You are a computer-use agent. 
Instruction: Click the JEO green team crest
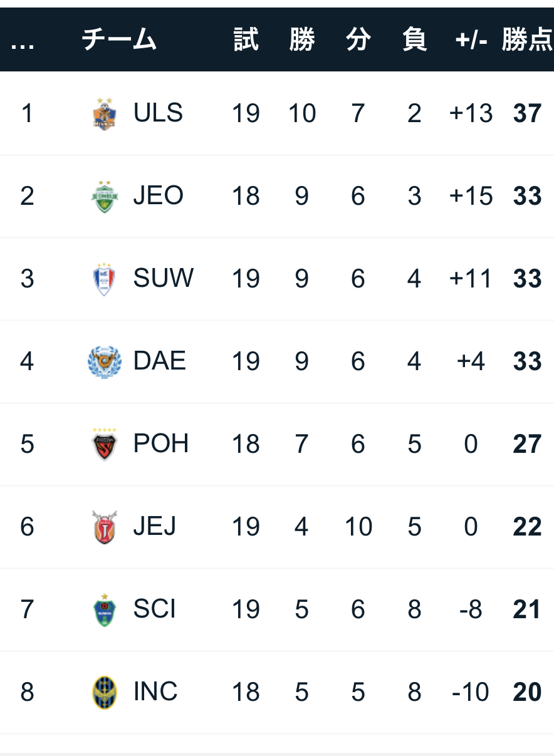point(104,197)
